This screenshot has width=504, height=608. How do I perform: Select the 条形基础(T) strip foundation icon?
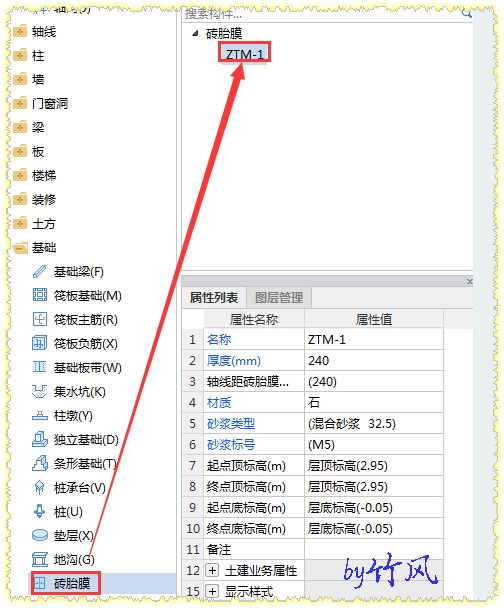tap(39, 463)
